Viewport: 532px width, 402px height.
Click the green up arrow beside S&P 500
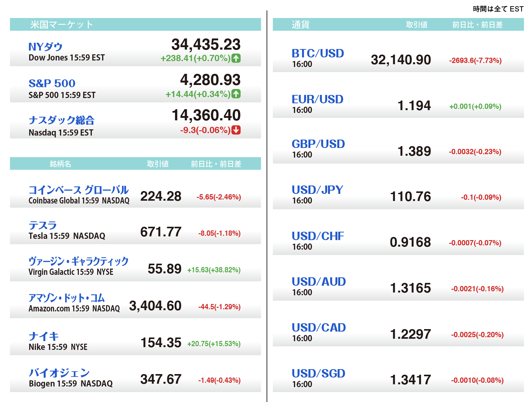[x=236, y=94]
